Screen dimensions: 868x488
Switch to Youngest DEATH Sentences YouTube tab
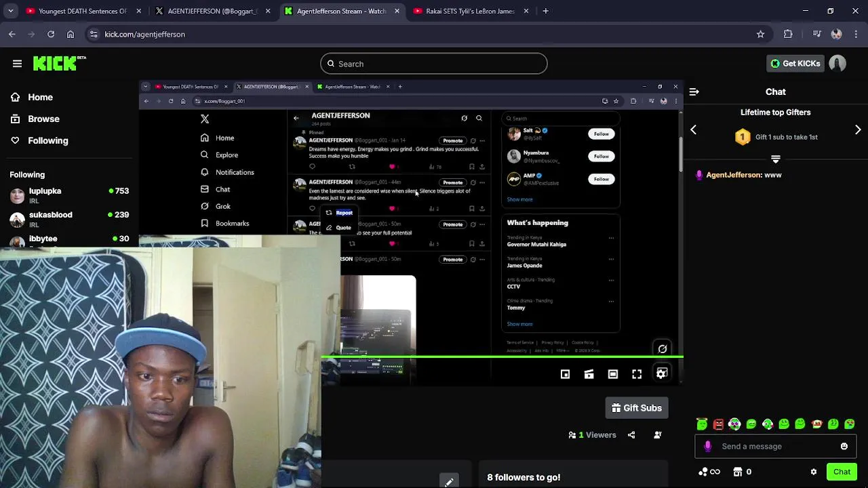coord(82,11)
